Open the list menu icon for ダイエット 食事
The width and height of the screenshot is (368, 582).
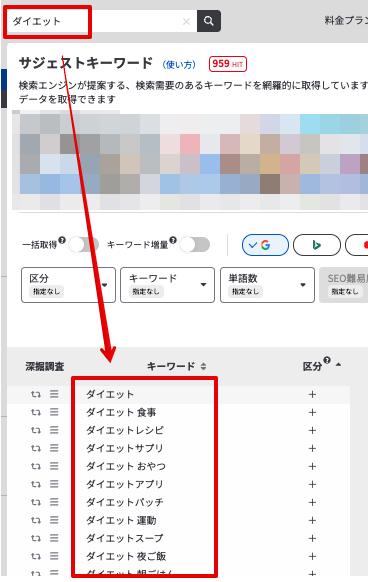click(54, 412)
